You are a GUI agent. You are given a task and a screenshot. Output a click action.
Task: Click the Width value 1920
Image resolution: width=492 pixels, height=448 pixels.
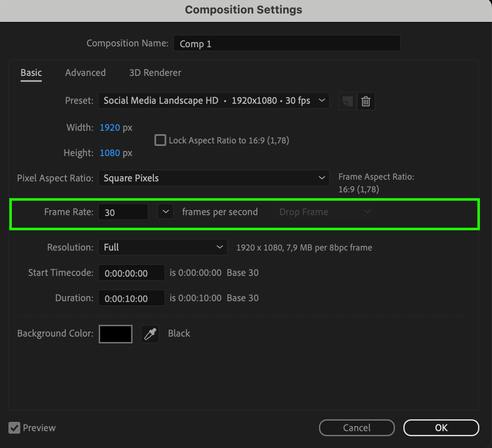pyautogui.click(x=110, y=127)
